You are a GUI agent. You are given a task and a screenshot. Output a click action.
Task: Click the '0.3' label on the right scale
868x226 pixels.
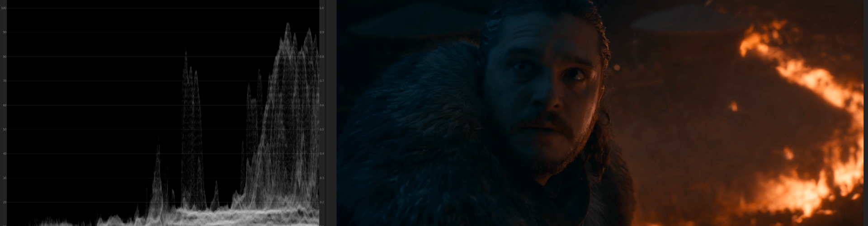pos(322,178)
